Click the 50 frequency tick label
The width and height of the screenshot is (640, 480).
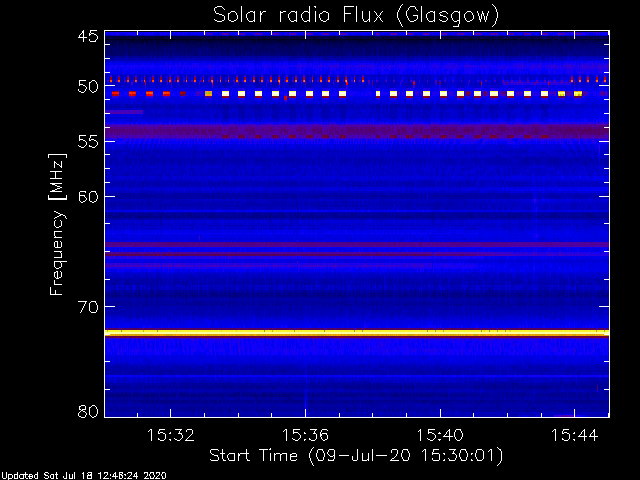coord(88,87)
